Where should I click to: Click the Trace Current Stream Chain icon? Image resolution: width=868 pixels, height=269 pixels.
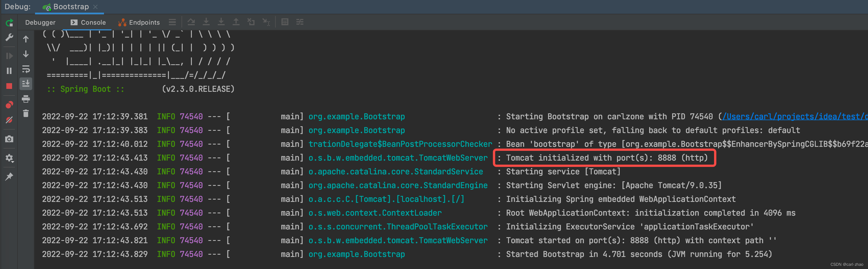[x=300, y=22]
